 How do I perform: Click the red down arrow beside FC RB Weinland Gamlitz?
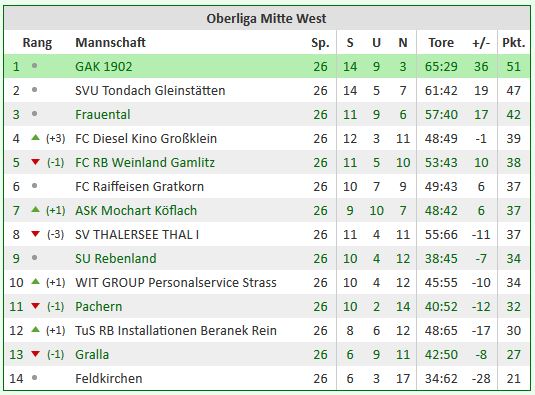[x=35, y=162]
